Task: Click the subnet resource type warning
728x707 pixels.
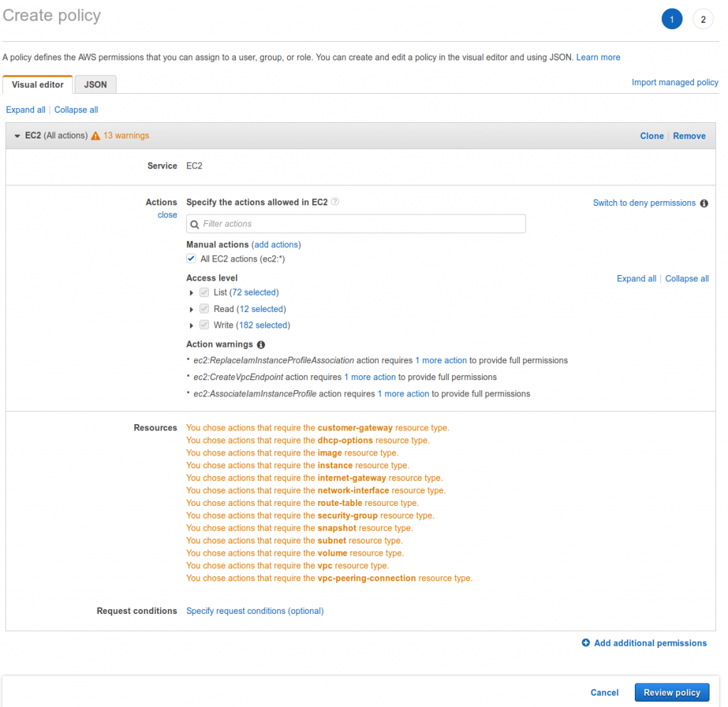Action: (294, 541)
